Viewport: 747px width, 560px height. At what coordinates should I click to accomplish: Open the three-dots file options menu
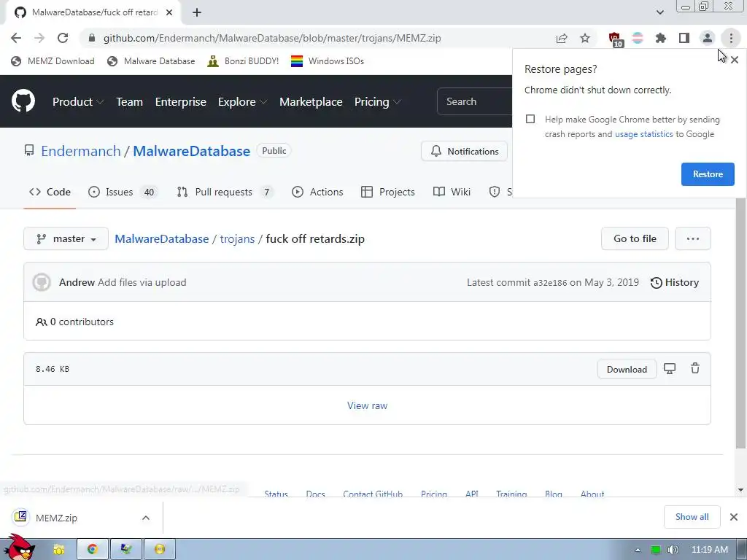[x=693, y=238]
